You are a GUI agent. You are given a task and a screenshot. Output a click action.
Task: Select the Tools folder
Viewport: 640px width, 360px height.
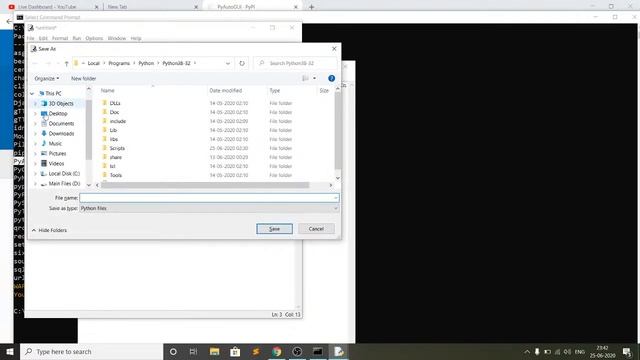[x=116, y=175]
